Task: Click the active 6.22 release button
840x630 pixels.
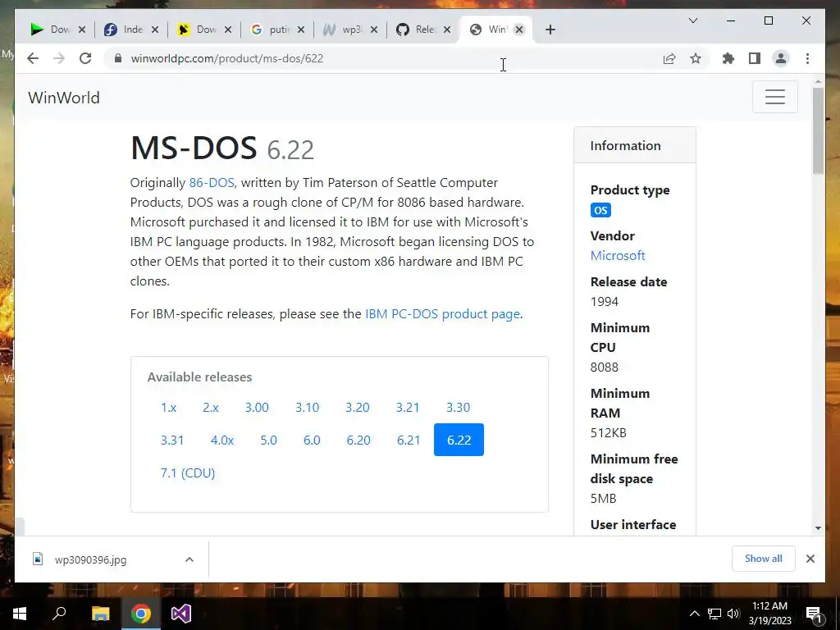Action: pos(459,440)
